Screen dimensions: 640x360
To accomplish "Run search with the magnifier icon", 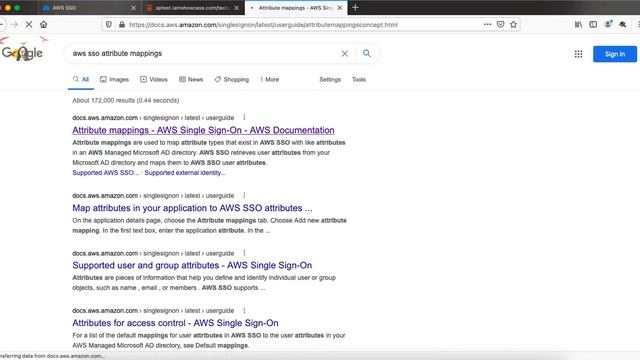I will pos(367,53).
